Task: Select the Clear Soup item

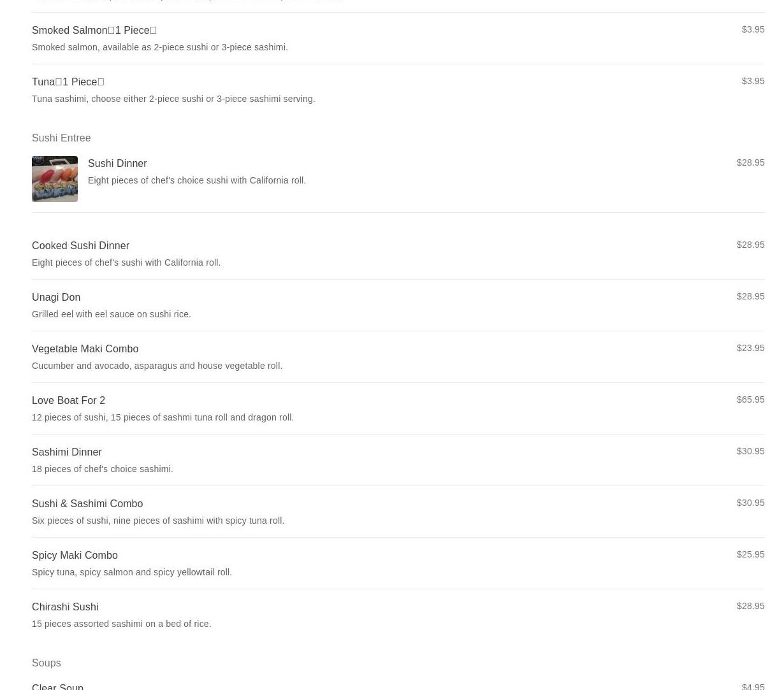Action: 398,686
